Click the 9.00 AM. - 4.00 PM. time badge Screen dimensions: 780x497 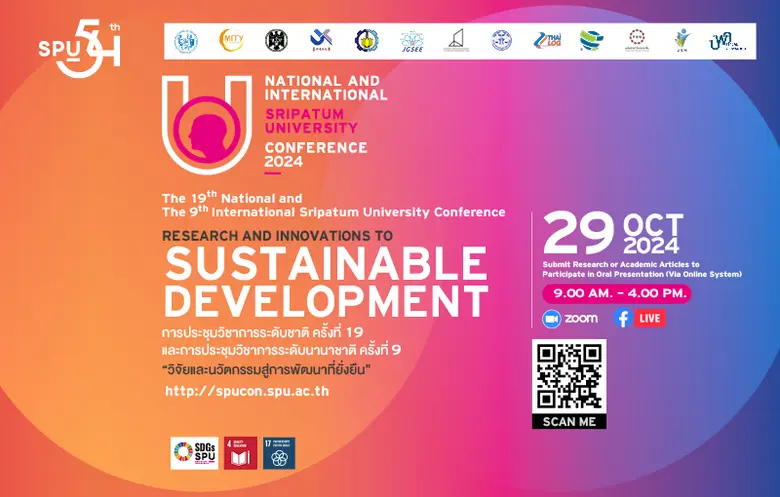click(x=616, y=294)
